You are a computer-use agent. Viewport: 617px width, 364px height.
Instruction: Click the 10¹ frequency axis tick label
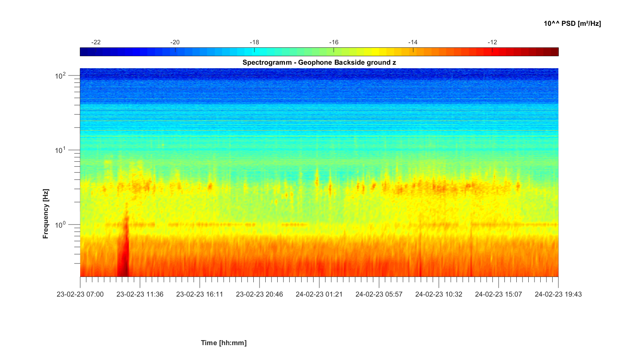(61, 150)
